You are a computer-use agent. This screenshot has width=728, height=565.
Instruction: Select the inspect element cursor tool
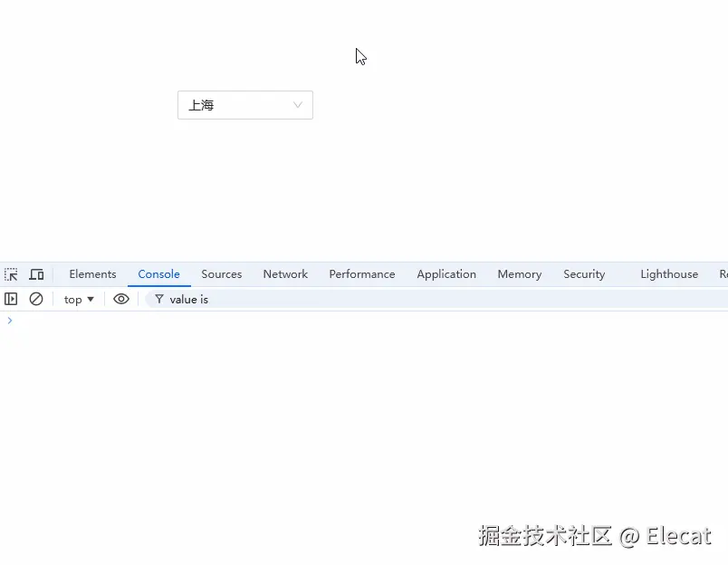[x=11, y=273]
